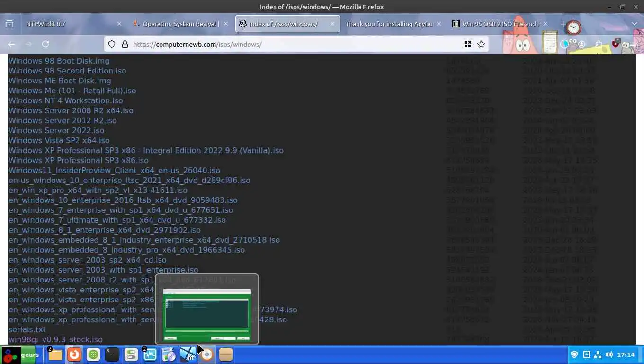
Task: Open the gears start menu button
Action: tap(20, 355)
